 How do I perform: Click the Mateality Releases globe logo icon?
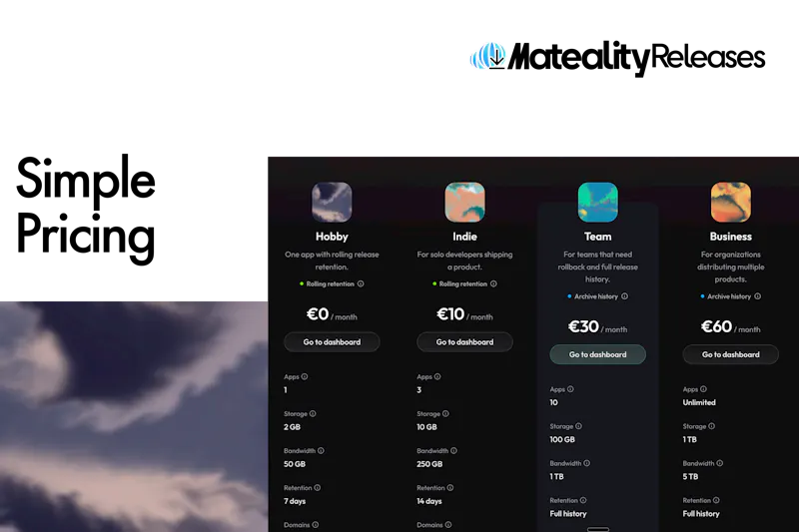(x=487, y=56)
